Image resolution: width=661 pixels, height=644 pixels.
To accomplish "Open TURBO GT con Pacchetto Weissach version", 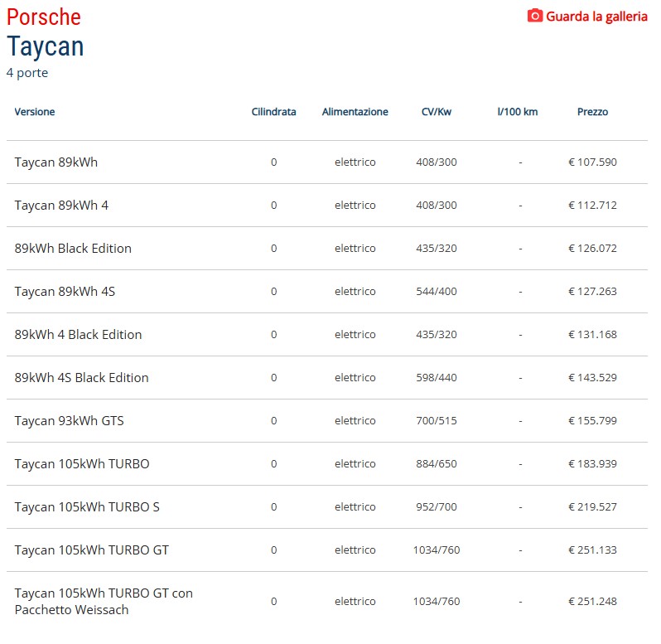I will pos(104,602).
